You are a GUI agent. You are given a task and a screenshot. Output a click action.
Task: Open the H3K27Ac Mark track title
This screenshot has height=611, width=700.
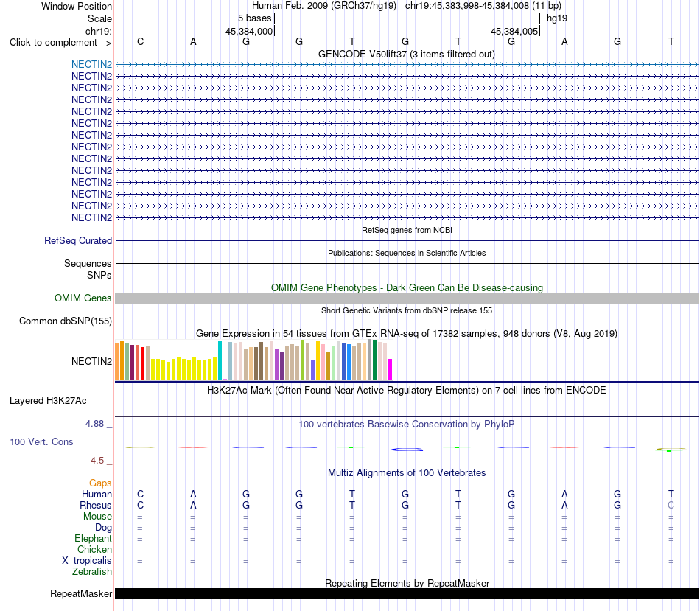(407, 391)
